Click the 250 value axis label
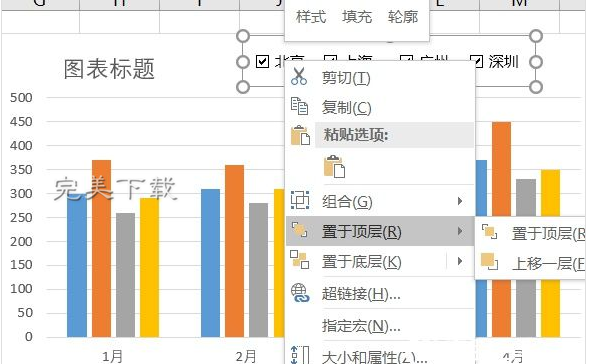This screenshot has width=589, height=364. tap(21, 217)
